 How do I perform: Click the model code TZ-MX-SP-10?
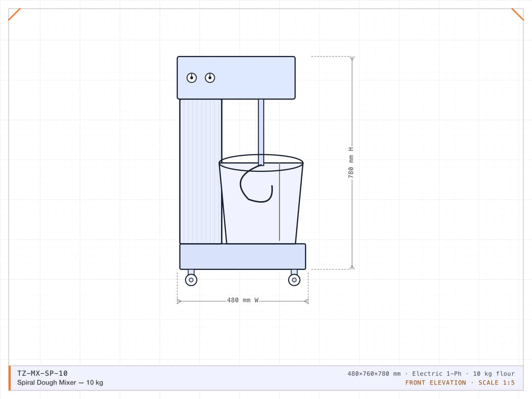coord(43,373)
